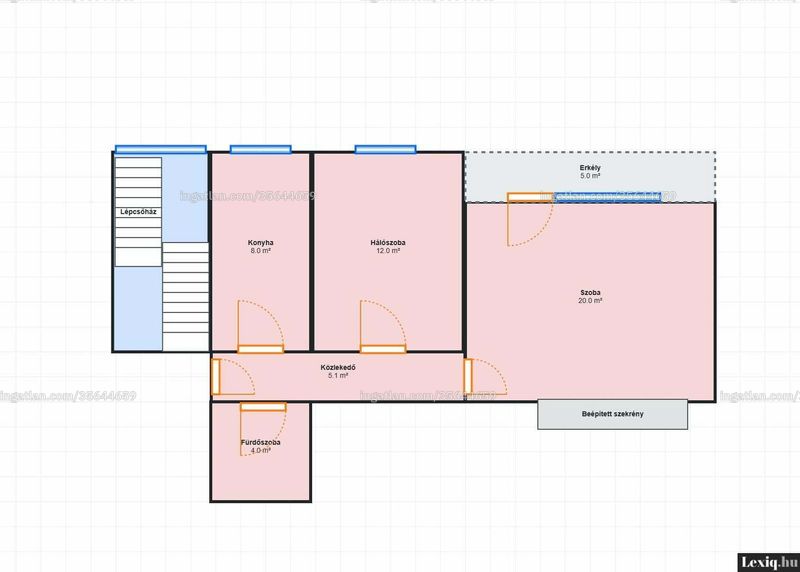Click the lower-right flight of stairs
Image resolution: width=800 pixels, height=572 pixels.
[186, 296]
